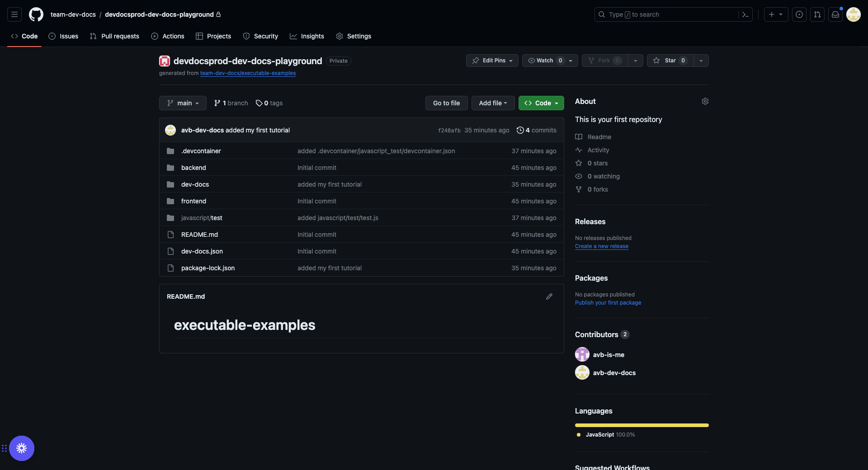868x470 pixels.
Task: Open the hamburger navigation menu
Action: (x=14, y=14)
